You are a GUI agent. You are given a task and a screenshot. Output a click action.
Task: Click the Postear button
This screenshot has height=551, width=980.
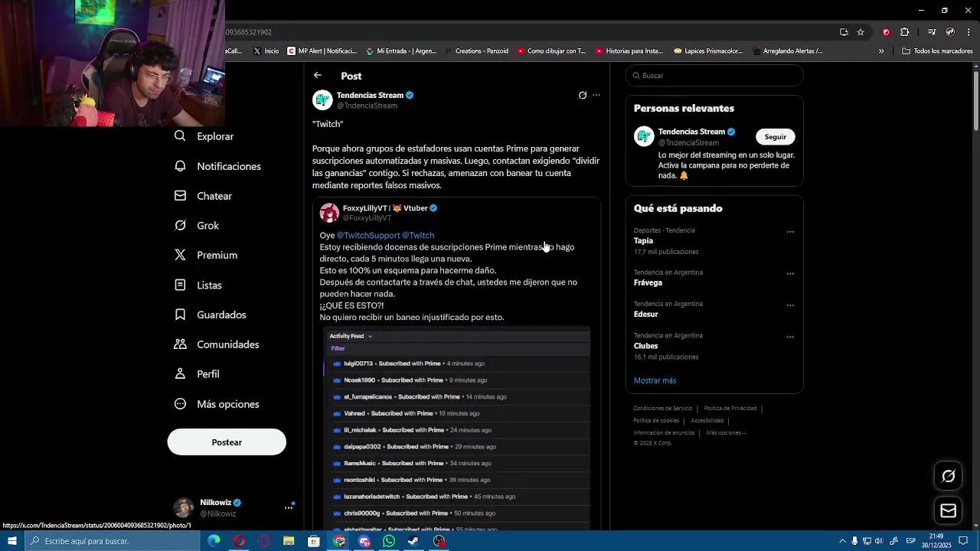pos(227,442)
